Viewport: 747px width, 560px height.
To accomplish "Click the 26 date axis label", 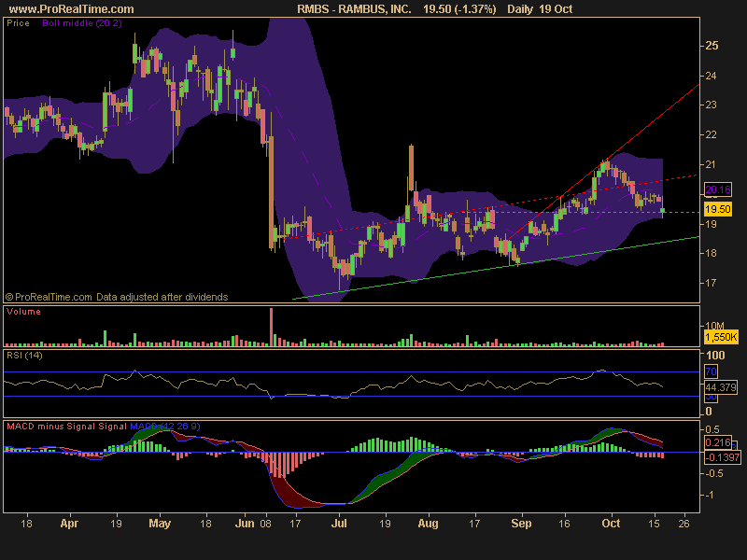I will 684,524.
